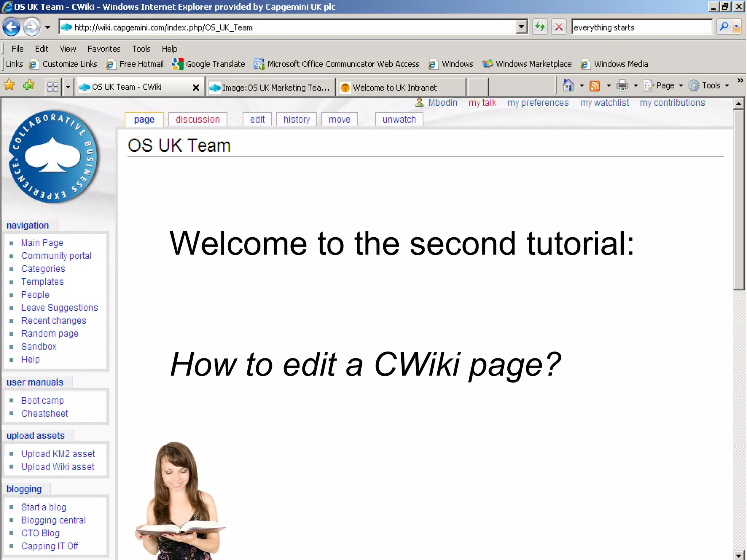Click the Add to Favorites icon
The width and height of the screenshot is (747, 560).
29,86
